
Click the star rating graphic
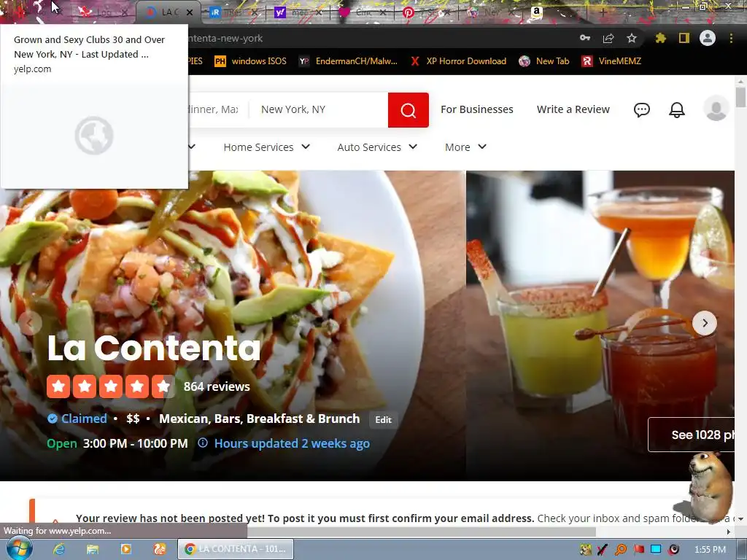[111, 386]
